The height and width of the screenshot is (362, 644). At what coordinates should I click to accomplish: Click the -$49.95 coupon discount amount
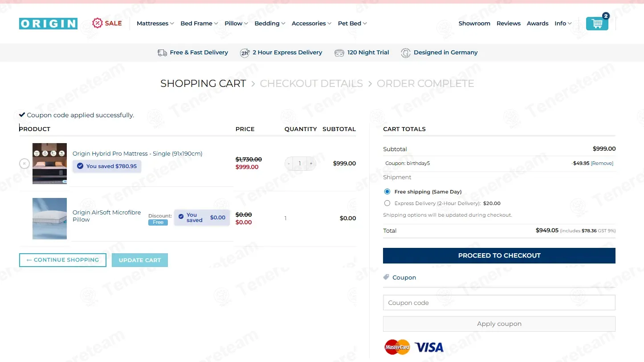(580, 163)
